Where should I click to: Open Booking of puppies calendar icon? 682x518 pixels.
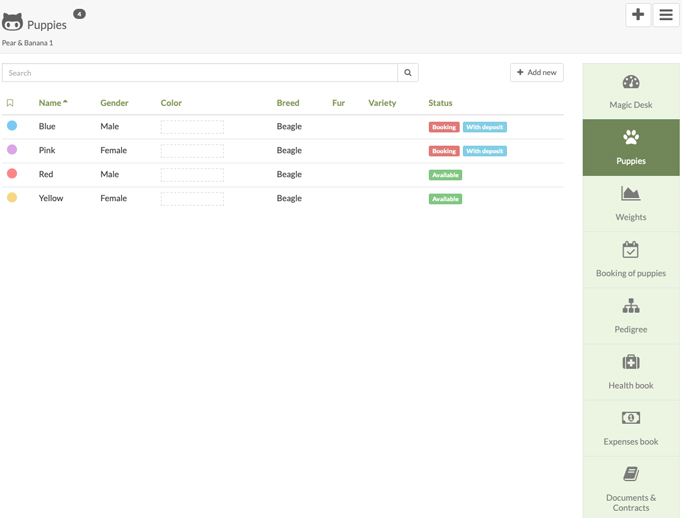coord(630,249)
